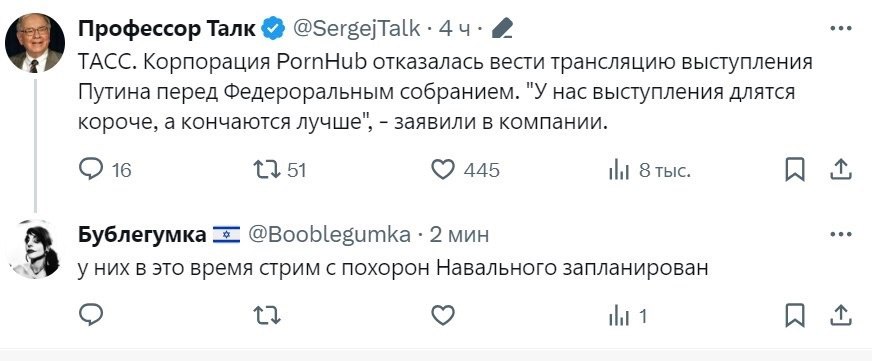Share Бублегумка's reply
This screenshot has width=872, height=361.
pos(841,315)
